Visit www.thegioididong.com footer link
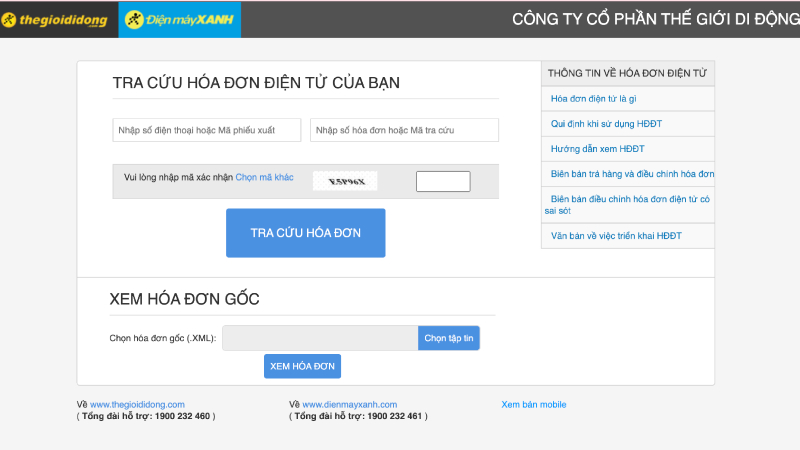 tap(137, 404)
